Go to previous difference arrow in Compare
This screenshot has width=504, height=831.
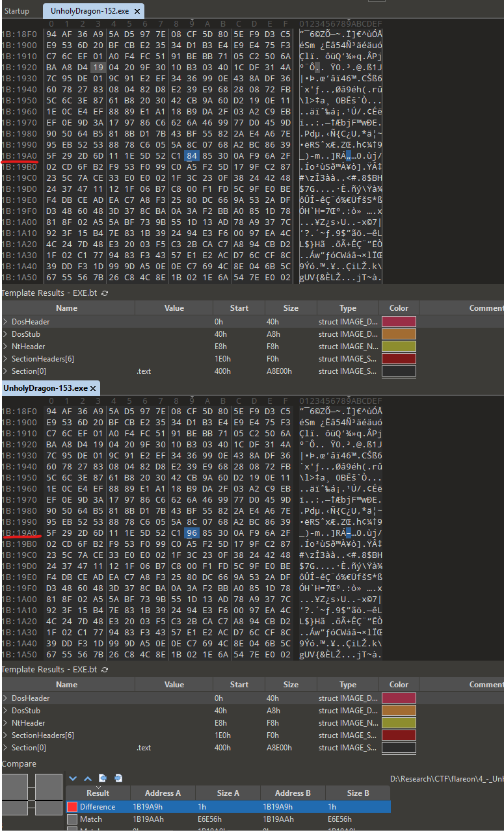coord(87,778)
